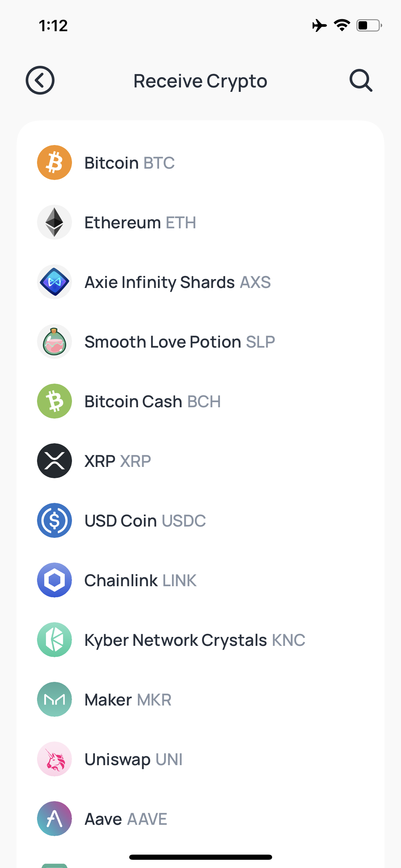Tap the Maker MKR icon
This screenshot has height=868, width=401.
point(54,699)
